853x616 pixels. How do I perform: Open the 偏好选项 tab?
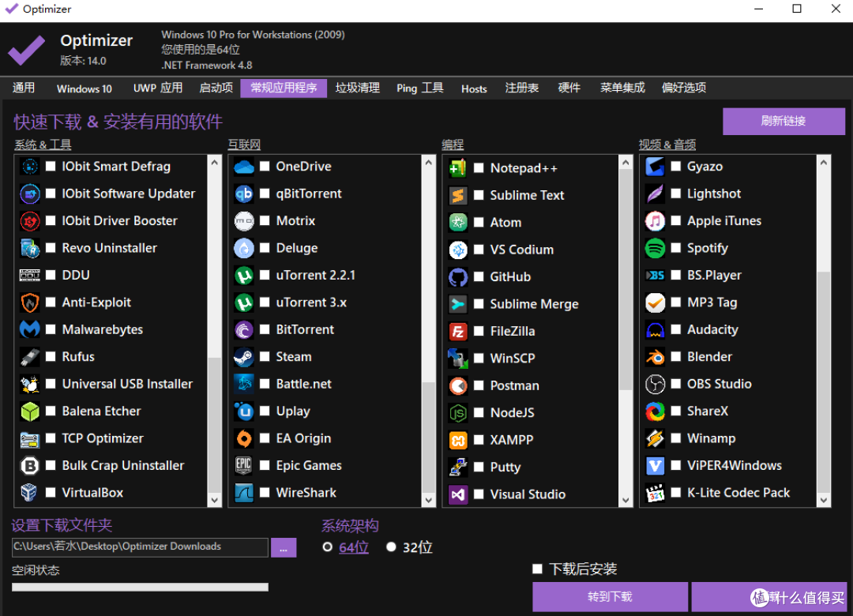(x=684, y=88)
